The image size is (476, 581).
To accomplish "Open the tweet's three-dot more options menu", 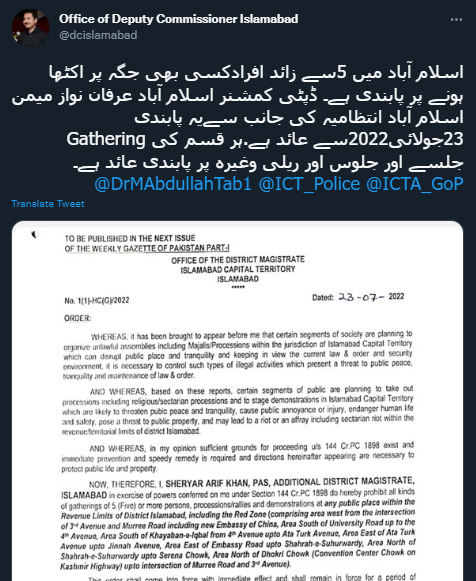I will point(456,20).
